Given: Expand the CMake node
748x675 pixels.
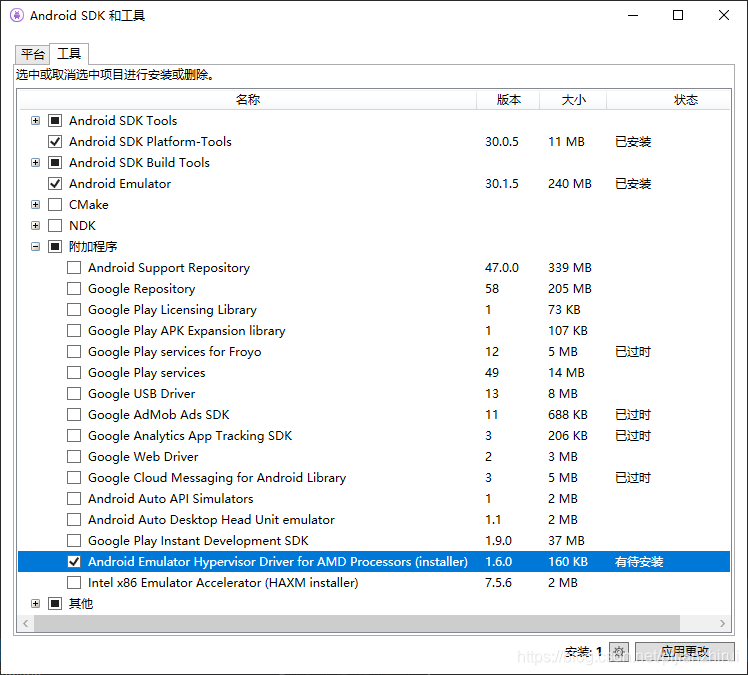Looking at the screenshot, I should click(x=35, y=205).
